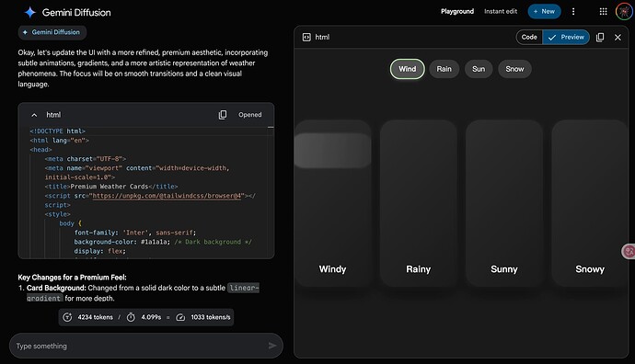Click the html panel code icon

[x=306, y=37]
